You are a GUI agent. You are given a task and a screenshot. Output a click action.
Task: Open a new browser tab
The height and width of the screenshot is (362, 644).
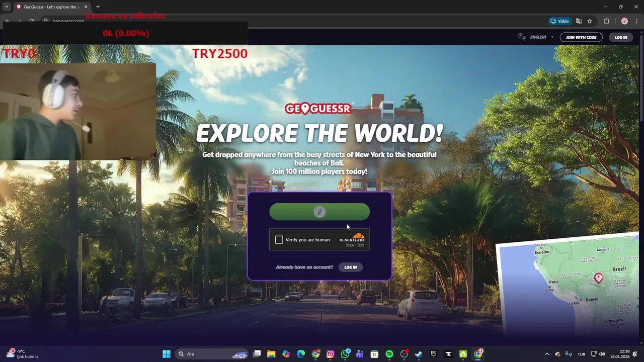click(98, 7)
